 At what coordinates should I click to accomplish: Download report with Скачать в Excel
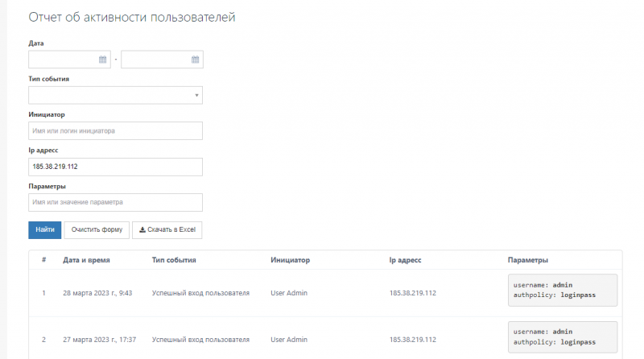(167, 230)
